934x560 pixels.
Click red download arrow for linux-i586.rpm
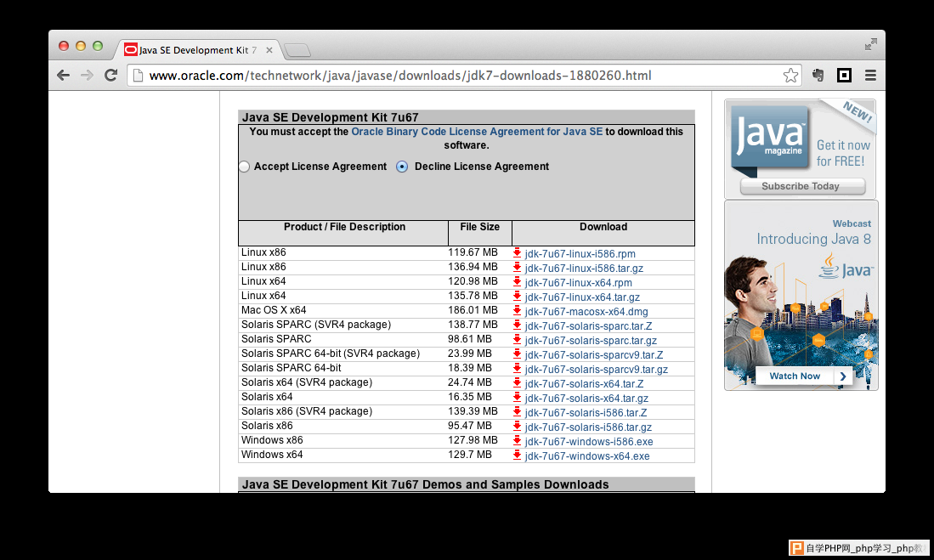[x=517, y=253]
